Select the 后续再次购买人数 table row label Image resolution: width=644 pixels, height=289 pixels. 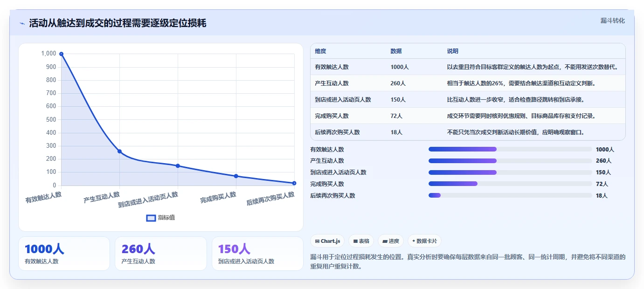pyautogui.click(x=337, y=132)
